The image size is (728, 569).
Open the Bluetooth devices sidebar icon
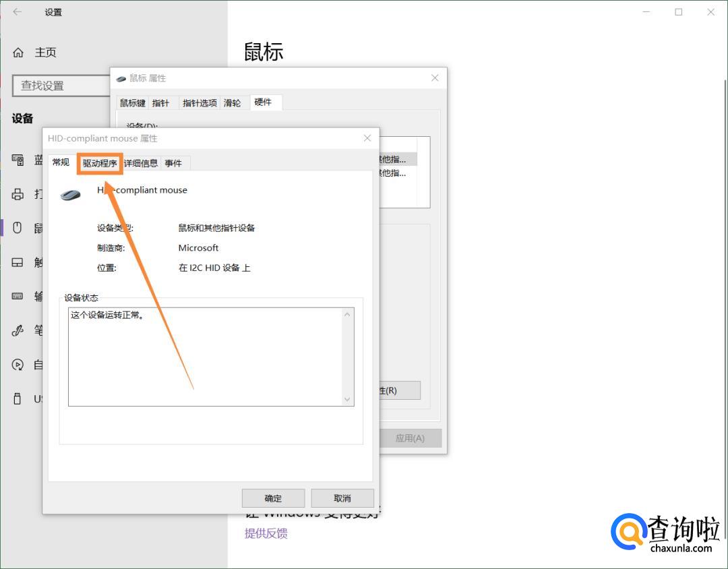pos(18,160)
